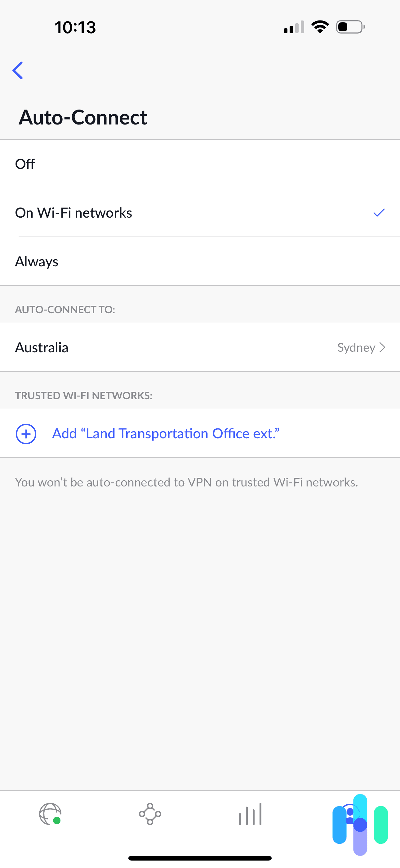The height and width of the screenshot is (868, 400).
Task: Tap the checkmark beside On Wi-Fi networks
Action: [x=379, y=213]
